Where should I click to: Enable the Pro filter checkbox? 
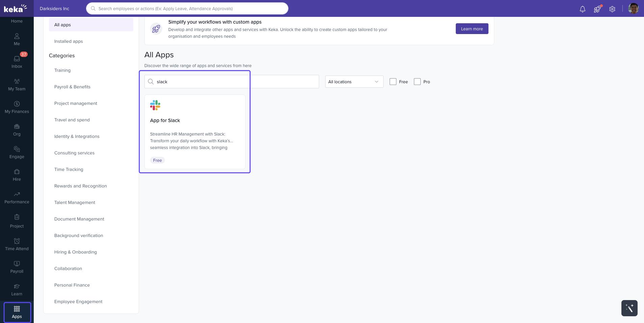[x=417, y=82]
